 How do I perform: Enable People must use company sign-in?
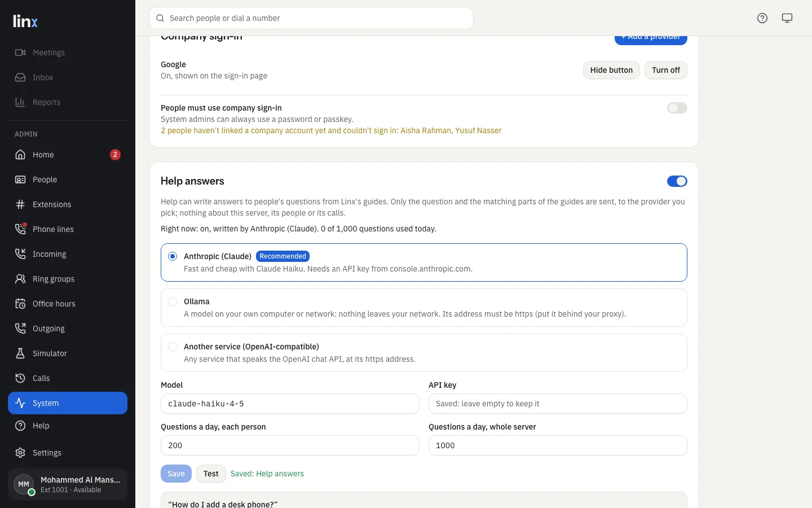coord(677,108)
